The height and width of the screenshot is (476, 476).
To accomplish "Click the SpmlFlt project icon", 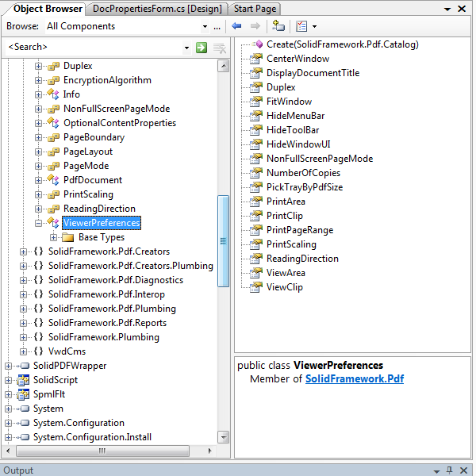I will tap(23, 394).
